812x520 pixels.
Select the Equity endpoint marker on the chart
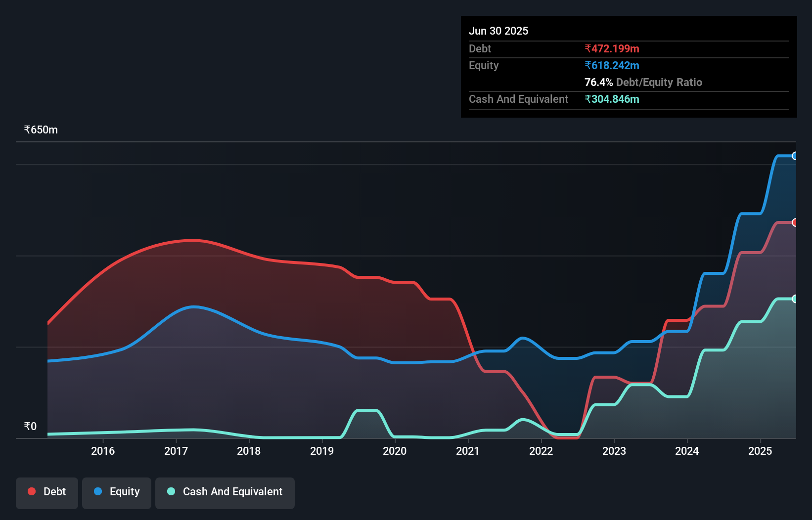795,156
